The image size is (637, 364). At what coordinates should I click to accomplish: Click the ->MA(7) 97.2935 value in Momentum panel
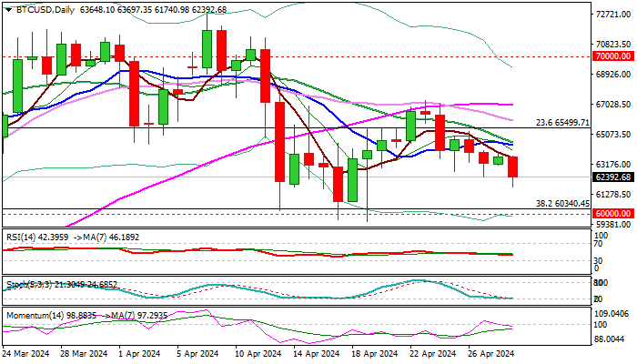pyautogui.click(x=135, y=315)
